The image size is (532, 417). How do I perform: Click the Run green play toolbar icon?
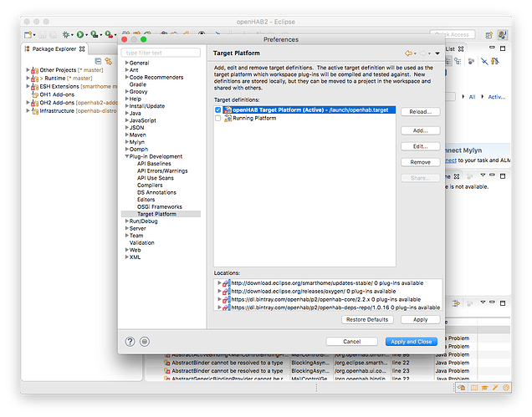click(x=80, y=34)
